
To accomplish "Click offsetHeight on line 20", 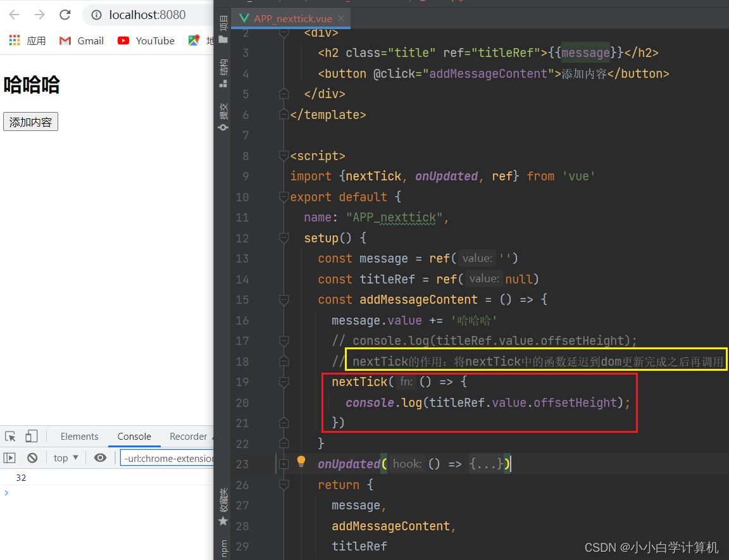I will pyautogui.click(x=575, y=402).
